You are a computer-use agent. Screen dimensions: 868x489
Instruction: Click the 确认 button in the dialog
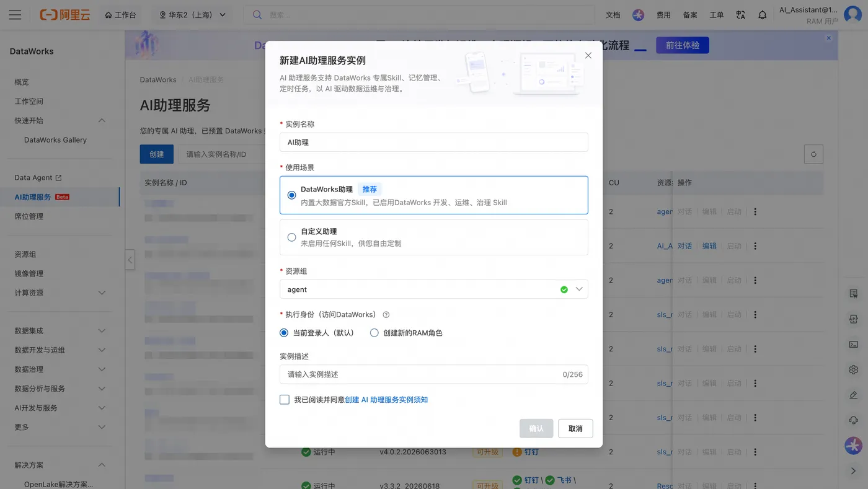pyautogui.click(x=536, y=429)
